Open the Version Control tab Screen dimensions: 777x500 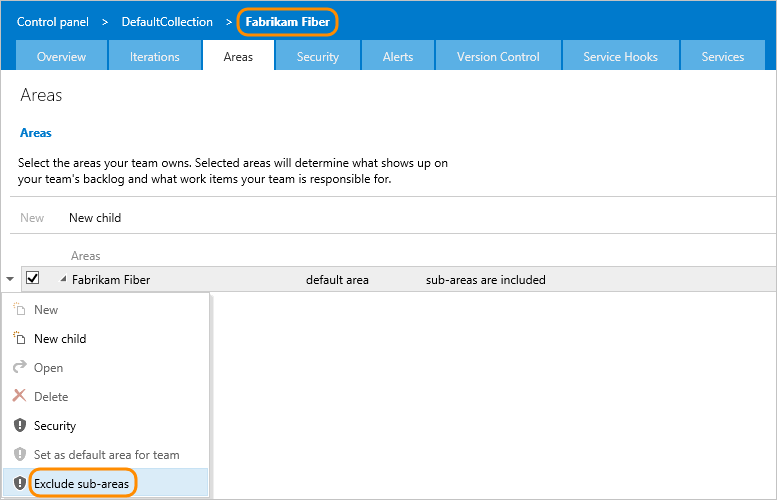click(498, 56)
